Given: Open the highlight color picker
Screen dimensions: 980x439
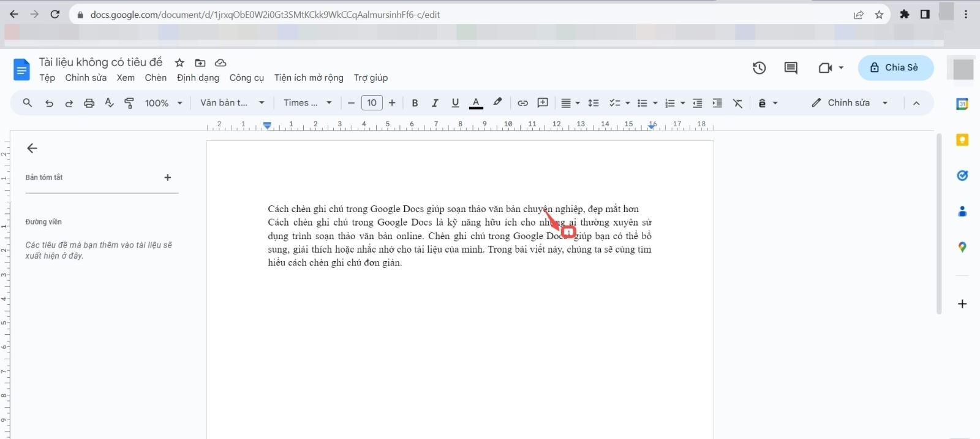Looking at the screenshot, I should tap(497, 102).
